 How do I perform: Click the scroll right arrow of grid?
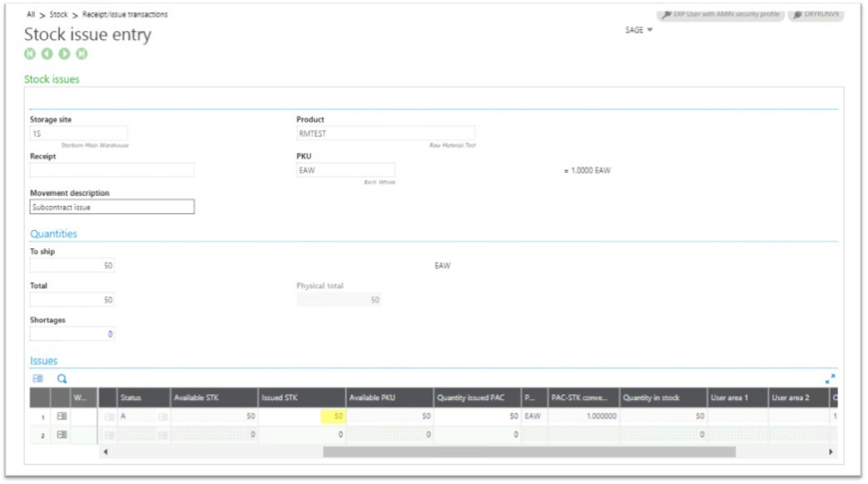click(x=830, y=452)
